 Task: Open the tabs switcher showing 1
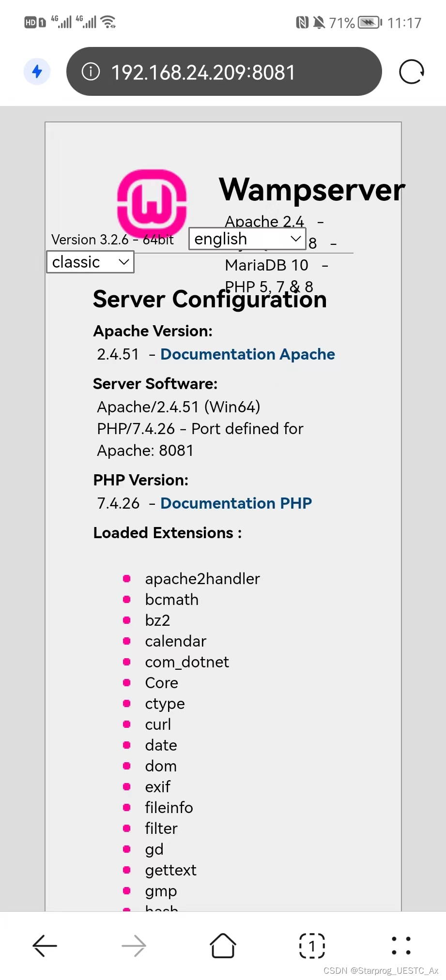click(312, 946)
